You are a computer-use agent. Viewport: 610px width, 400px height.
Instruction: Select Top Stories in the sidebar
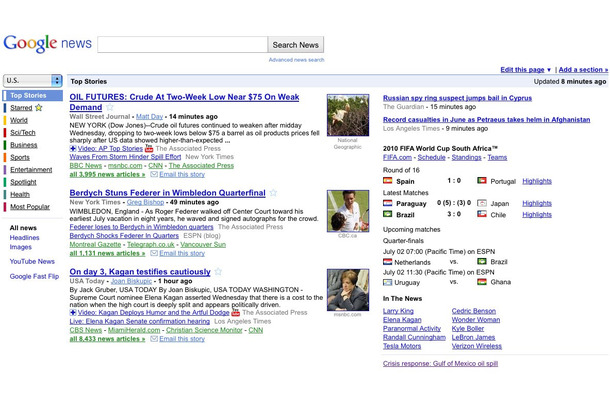click(33, 95)
